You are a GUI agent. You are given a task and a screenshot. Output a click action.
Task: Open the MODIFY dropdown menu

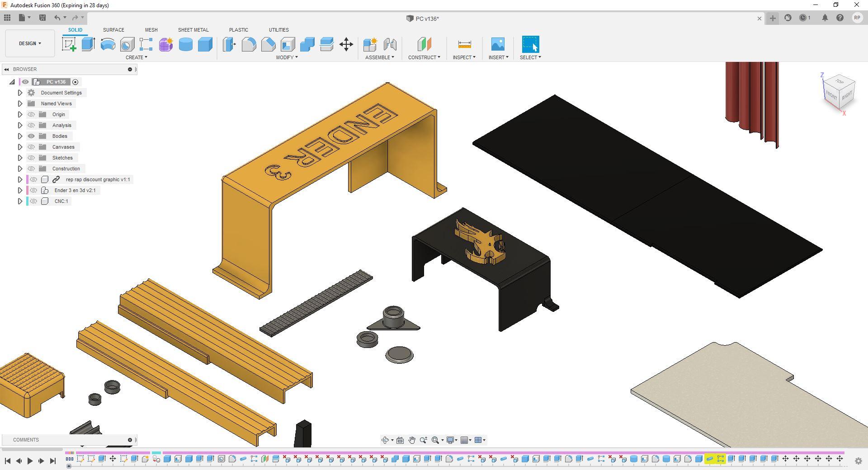(287, 57)
